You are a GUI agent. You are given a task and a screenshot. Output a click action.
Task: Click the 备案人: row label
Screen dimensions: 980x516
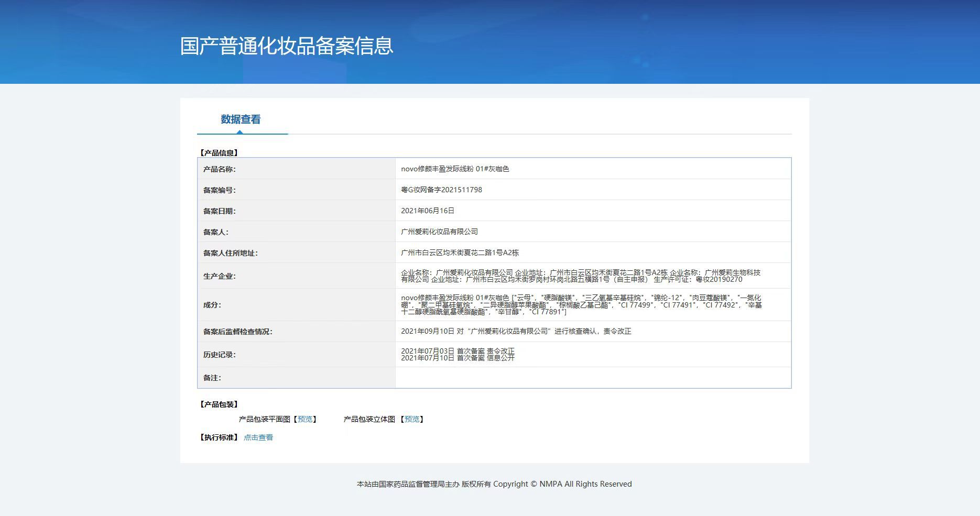(216, 232)
